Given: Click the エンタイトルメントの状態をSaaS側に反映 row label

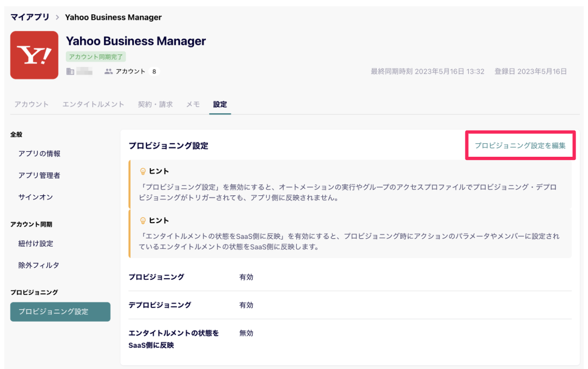Looking at the screenshot, I should [x=174, y=339].
